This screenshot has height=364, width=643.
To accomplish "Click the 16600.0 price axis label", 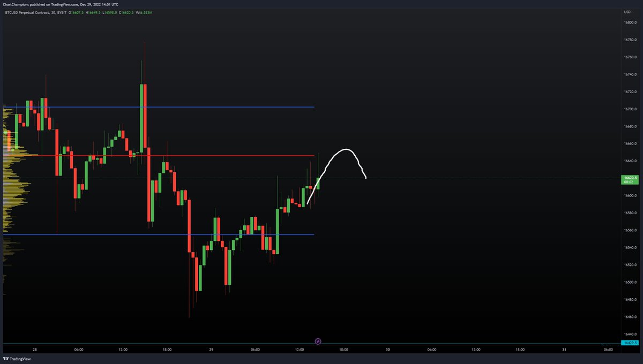I will tap(629, 195).
